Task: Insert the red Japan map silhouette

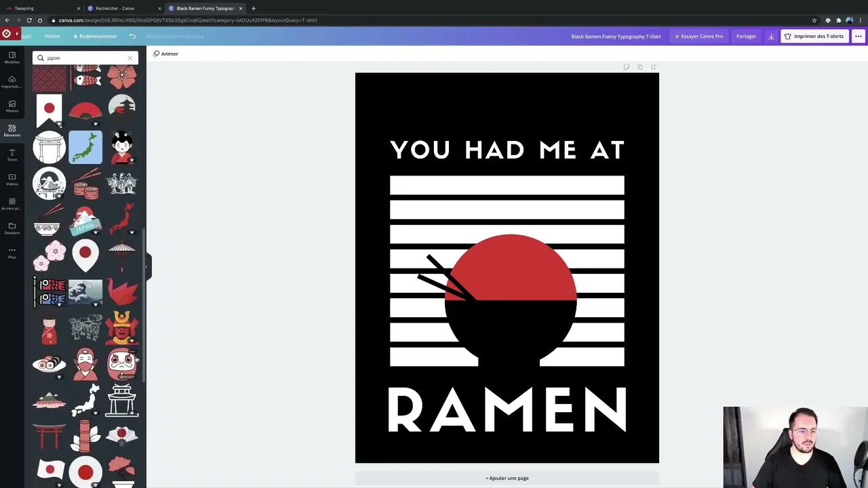Action: coord(122,220)
